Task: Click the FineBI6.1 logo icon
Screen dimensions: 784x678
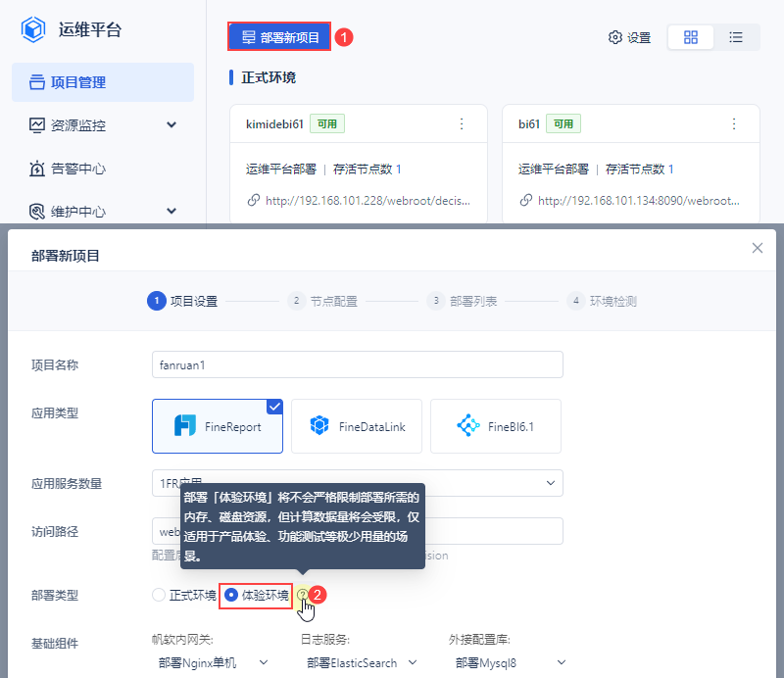Action: [468, 425]
